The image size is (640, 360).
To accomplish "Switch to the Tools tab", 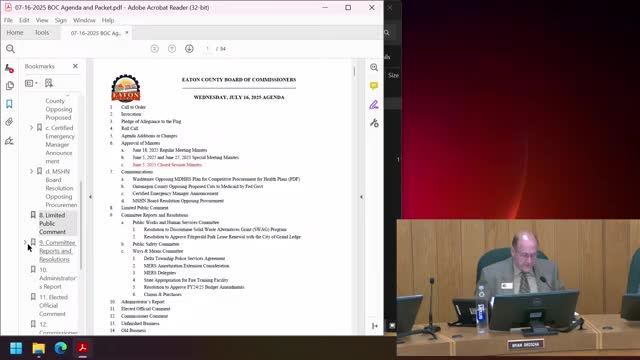I will click(42, 32).
